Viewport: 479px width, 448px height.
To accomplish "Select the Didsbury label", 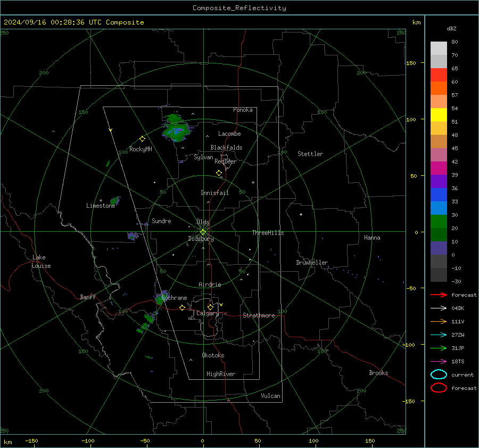I will [201, 239].
